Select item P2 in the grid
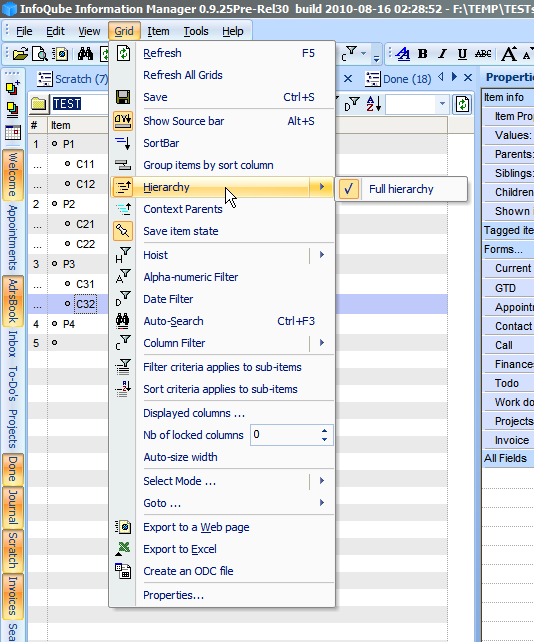The height and width of the screenshot is (642, 534). (x=69, y=204)
